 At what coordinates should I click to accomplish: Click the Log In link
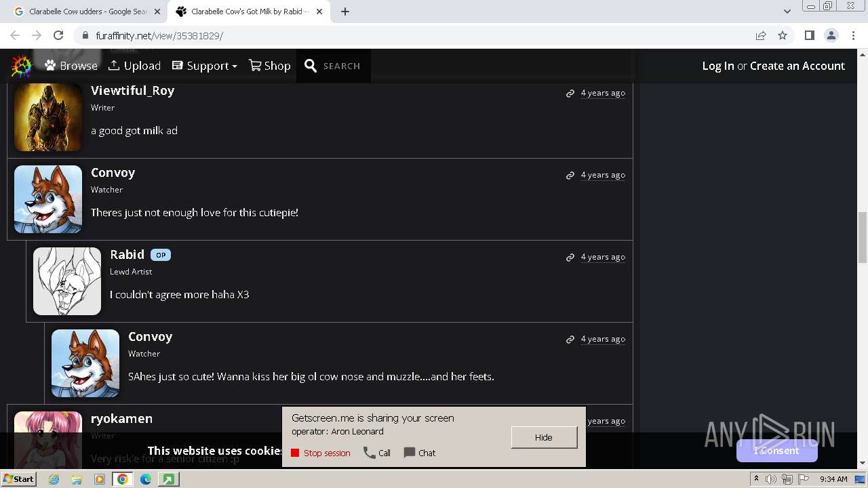(x=718, y=66)
